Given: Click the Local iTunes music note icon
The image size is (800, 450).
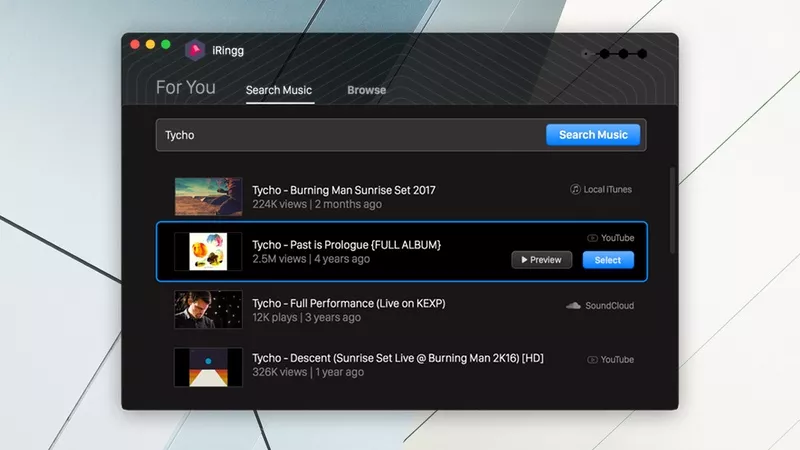Looking at the screenshot, I should (x=575, y=189).
